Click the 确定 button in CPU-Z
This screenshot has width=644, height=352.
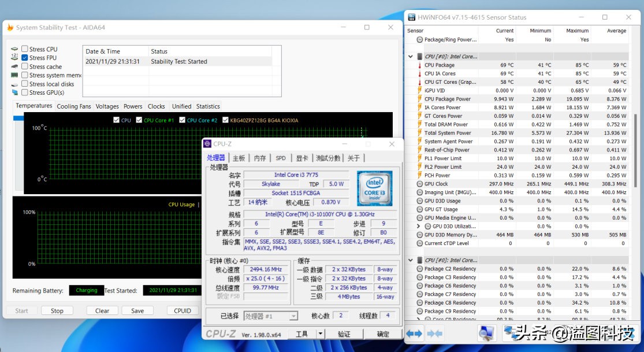point(383,334)
